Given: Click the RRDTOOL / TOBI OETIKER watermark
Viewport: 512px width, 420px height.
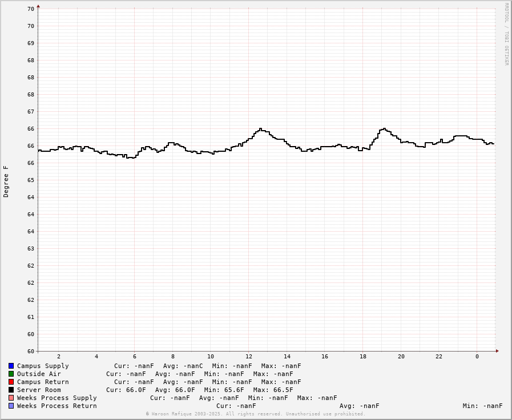Looking at the screenshot, I should tap(506, 34).
